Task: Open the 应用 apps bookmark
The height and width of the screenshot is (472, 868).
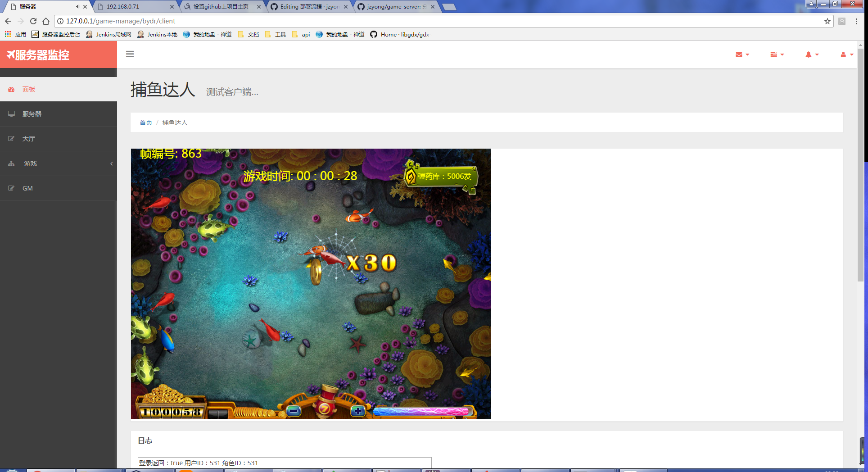Action: [x=15, y=34]
